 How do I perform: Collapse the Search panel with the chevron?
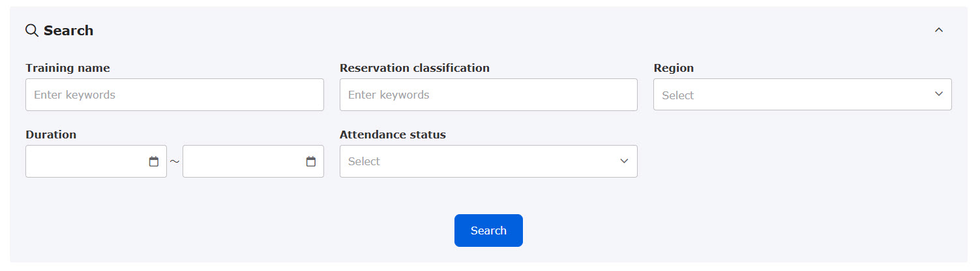pos(939,30)
